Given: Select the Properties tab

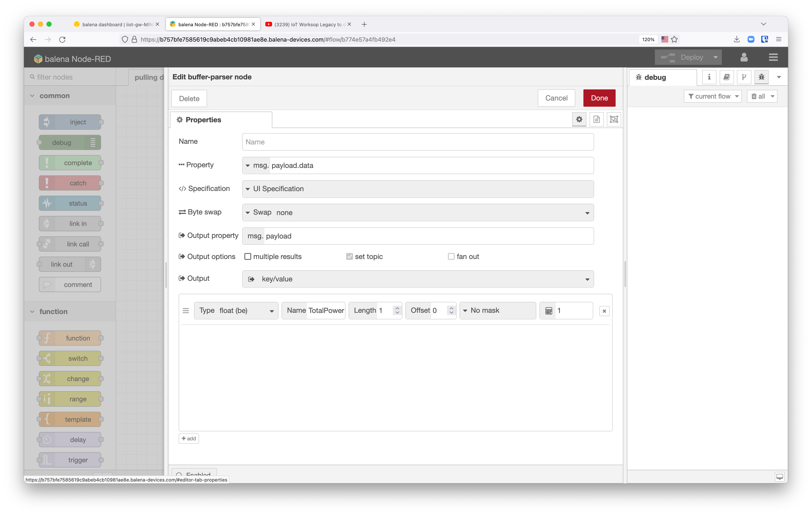Looking at the screenshot, I should pos(203,119).
